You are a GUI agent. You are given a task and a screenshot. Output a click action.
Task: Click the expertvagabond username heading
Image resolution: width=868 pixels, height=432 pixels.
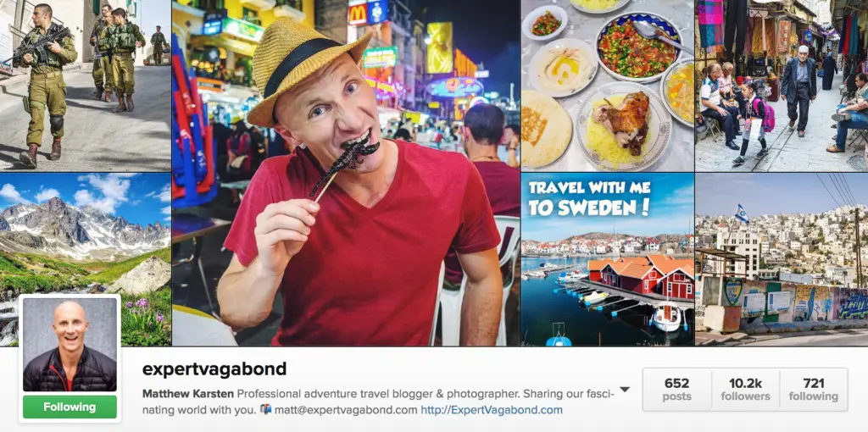tap(214, 369)
